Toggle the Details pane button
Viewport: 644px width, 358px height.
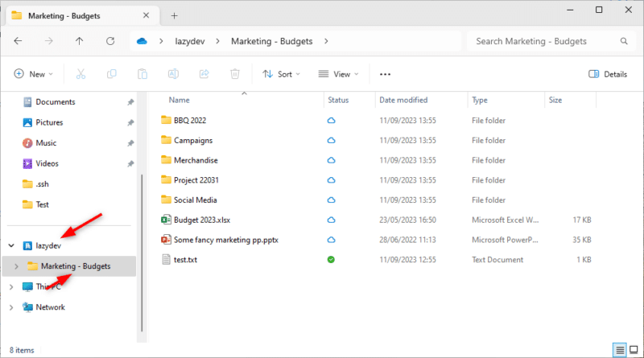[608, 74]
